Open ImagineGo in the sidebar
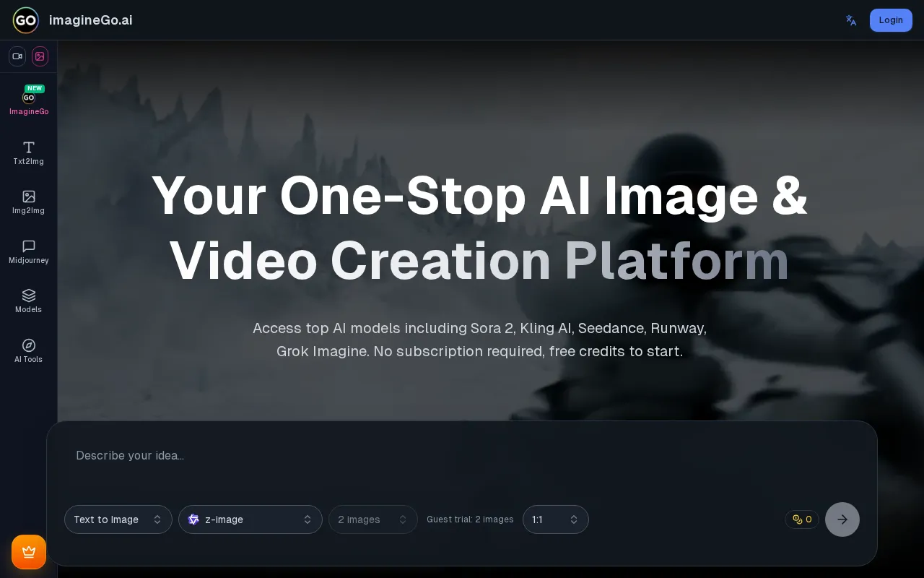Viewport: 924px width, 578px height. pos(29,101)
